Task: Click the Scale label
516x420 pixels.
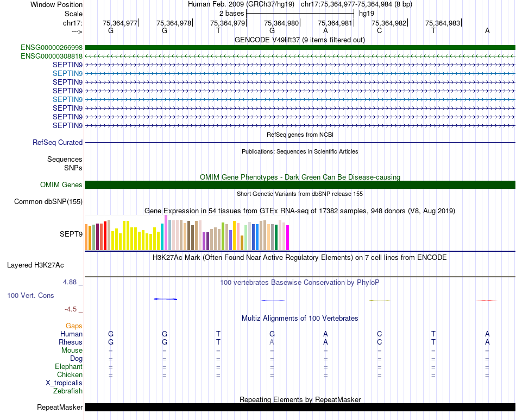Action: coord(74,14)
